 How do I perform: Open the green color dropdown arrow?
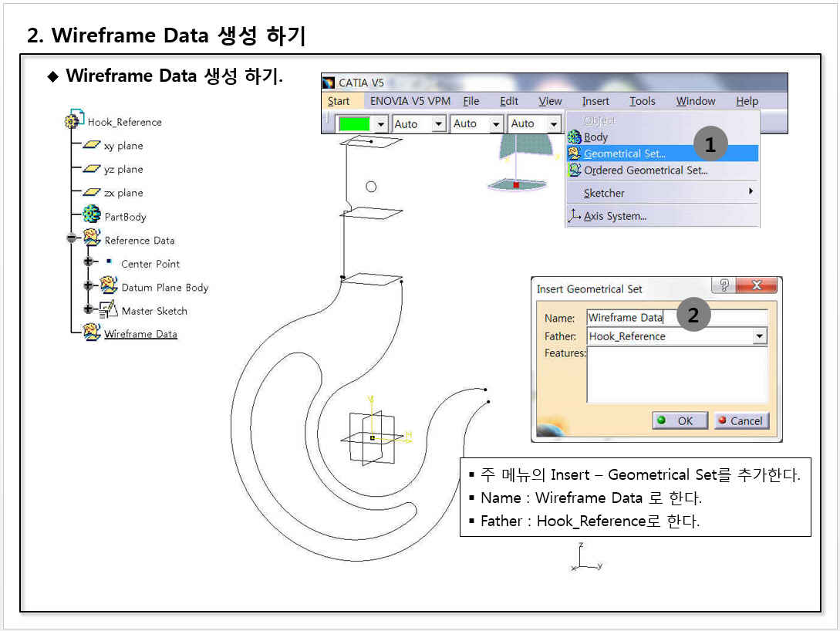[380, 123]
